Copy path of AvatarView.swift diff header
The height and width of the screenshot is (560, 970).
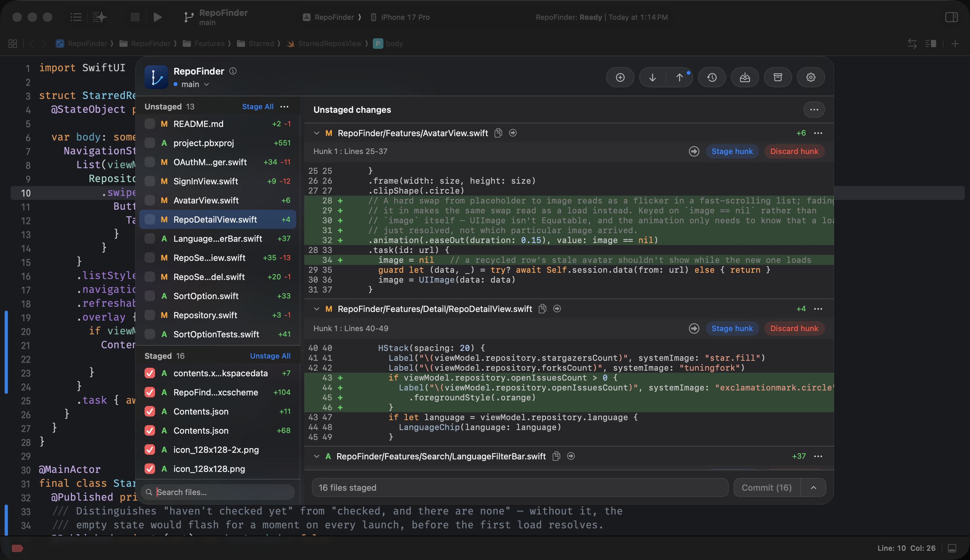click(498, 133)
